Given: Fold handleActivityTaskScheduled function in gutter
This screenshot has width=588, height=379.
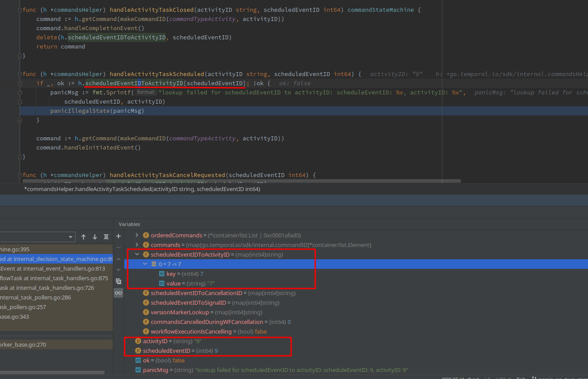Looking at the screenshot, I should click(19, 74).
